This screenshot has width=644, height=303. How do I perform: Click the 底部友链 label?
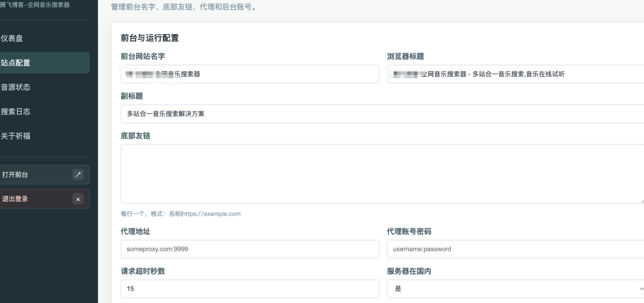[136, 135]
